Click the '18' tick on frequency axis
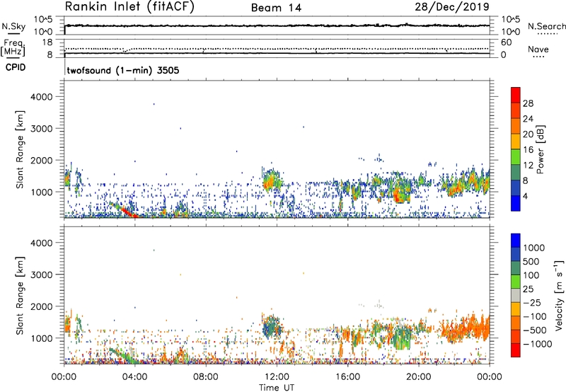 point(47,42)
